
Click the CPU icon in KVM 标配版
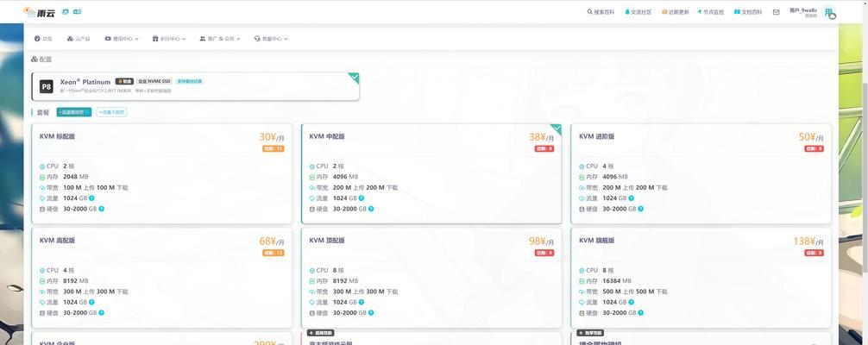42,166
